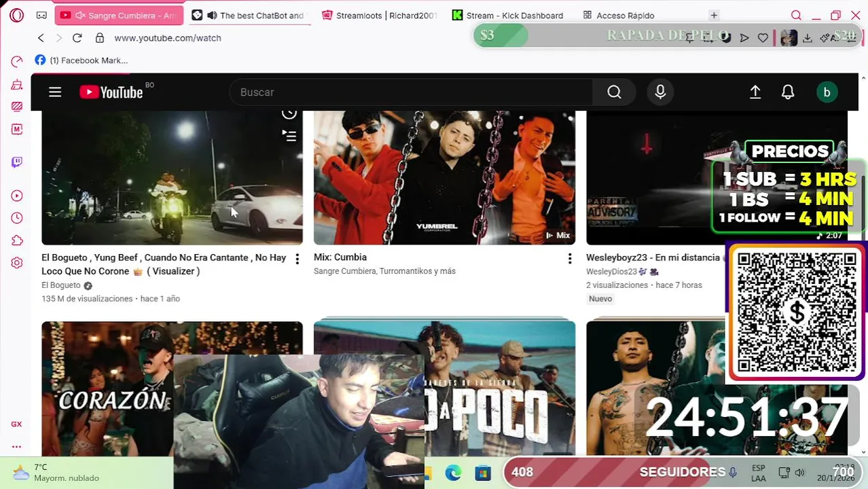Open the Mix: Cumbia thumbnail
Screen dimensions: 868x489
pyautogui.click(x=444, y=177)
